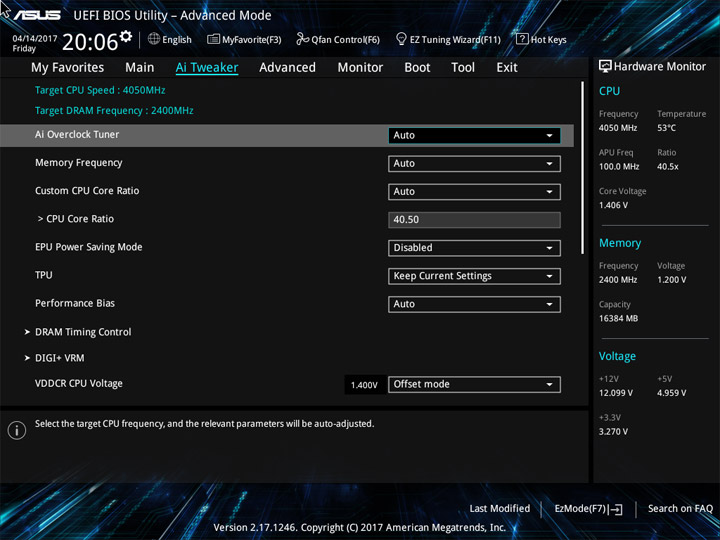Screen dimensions: 720x540
Task: Switch to the My Favorites tab
Action: click(x=68, y=68)
